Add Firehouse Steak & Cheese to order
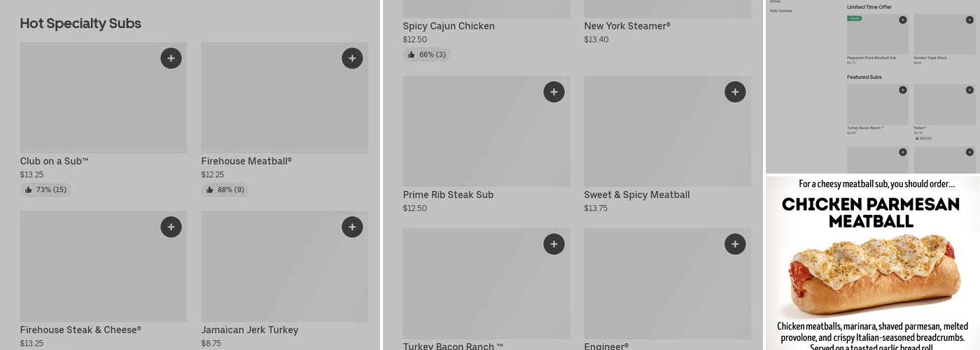980x350 pixels. pos(171,227)
